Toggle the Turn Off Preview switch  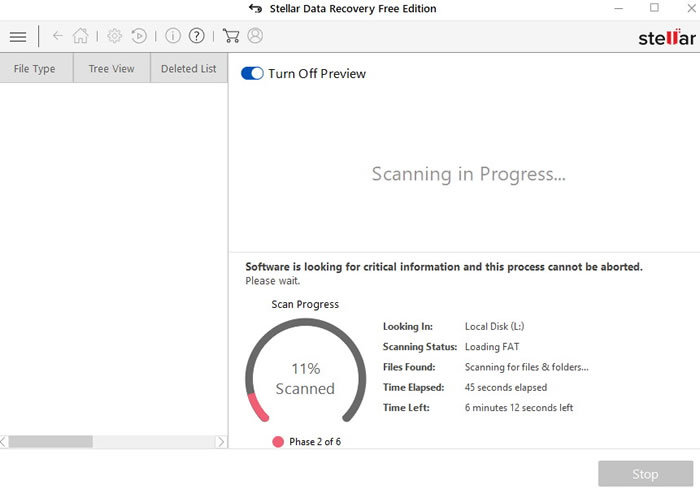(x=252, y=74)
